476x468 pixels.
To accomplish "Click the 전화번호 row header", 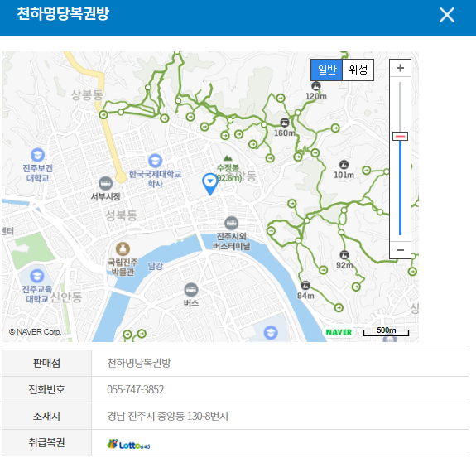I will click(x=46, y=389).
